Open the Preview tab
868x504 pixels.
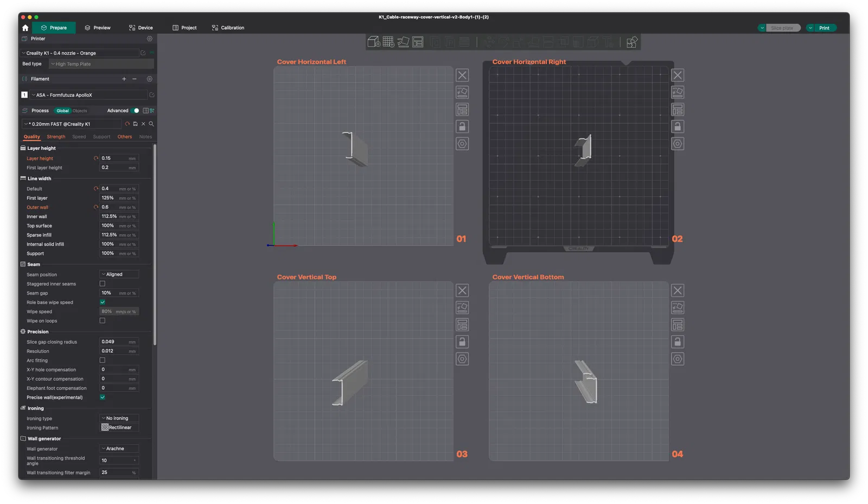(x=98, y=28)
